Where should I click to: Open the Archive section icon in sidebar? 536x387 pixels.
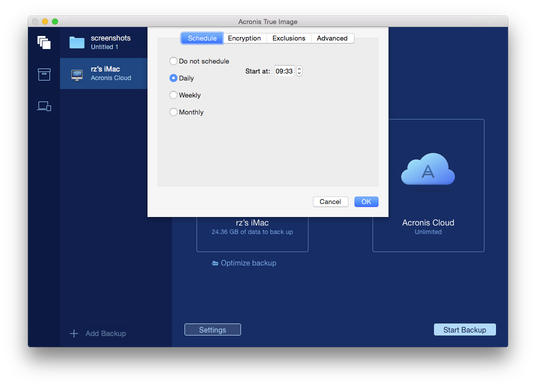44,74
